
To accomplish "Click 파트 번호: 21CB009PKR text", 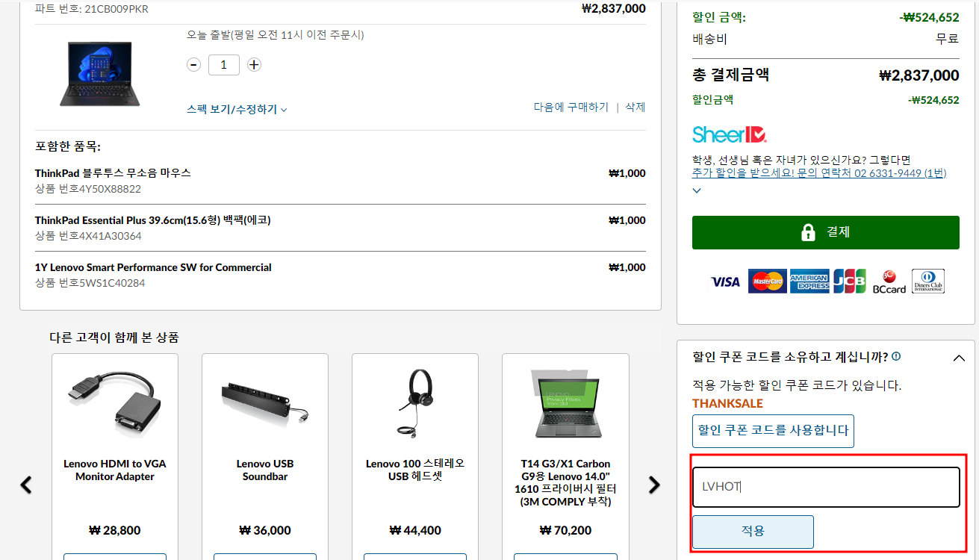I will pos(92,9).
